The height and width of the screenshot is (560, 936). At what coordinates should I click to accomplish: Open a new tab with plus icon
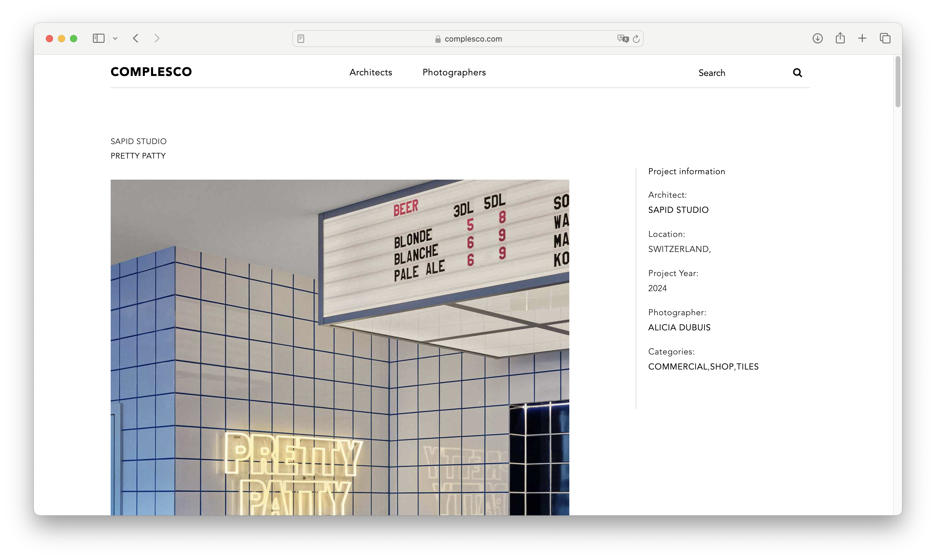click(862, 38)
